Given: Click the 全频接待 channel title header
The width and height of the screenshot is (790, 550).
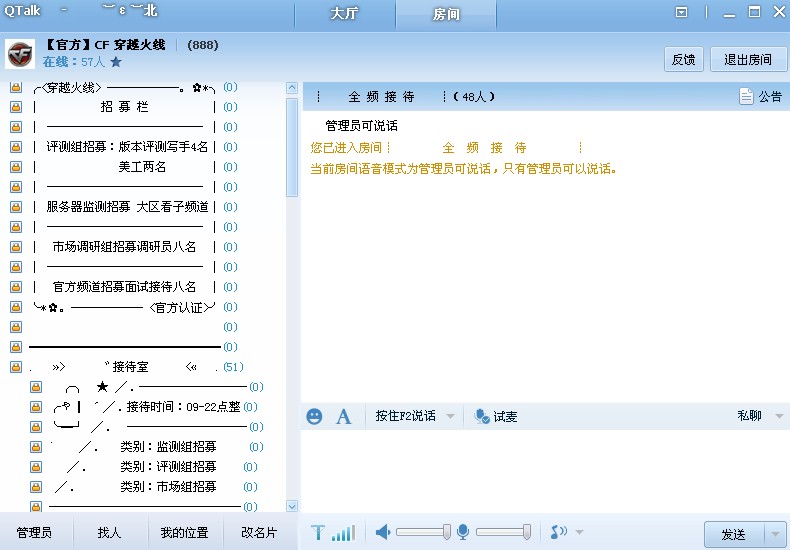Looking at the screenshot, I should point(381,96).
